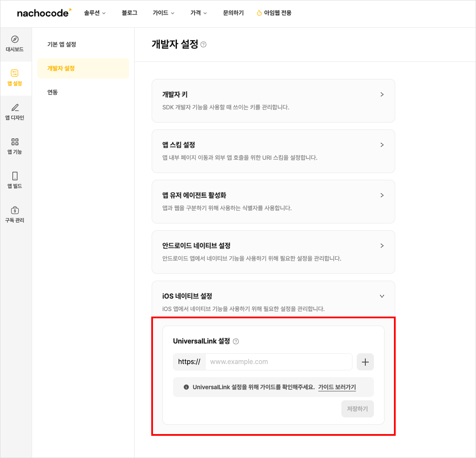
Task: Click the nachocode logo
Action: coord(44,13)
